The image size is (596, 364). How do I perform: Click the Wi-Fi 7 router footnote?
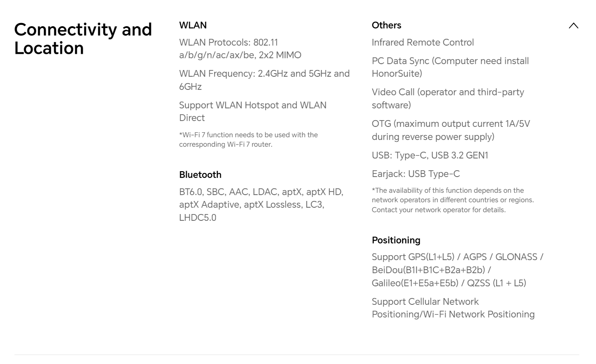click(248, 140)
